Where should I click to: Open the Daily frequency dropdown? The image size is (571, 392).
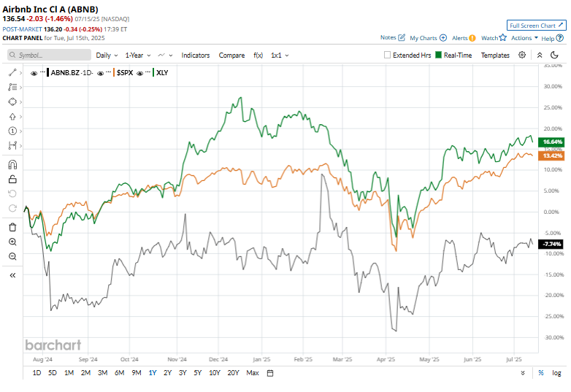coord(107,55)
